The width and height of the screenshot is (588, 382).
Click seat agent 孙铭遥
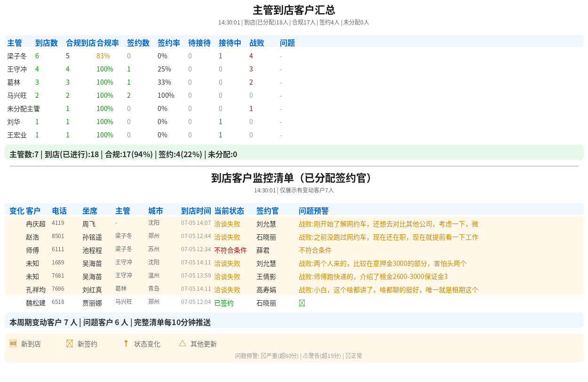coord(92,237)
